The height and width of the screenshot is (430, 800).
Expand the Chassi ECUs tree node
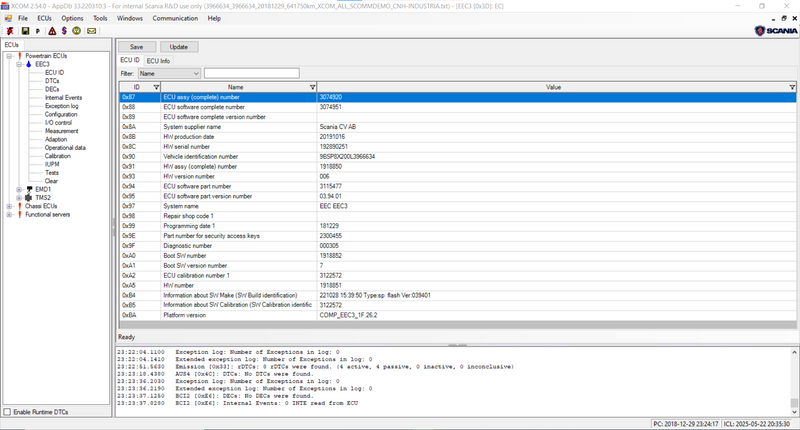[x=9, y=206]
